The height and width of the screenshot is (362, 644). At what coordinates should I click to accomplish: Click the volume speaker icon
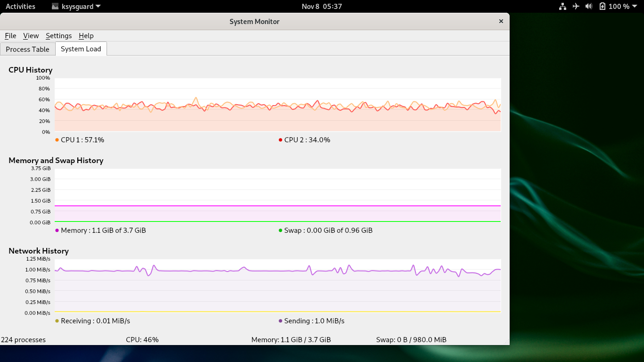pos(589,6)
